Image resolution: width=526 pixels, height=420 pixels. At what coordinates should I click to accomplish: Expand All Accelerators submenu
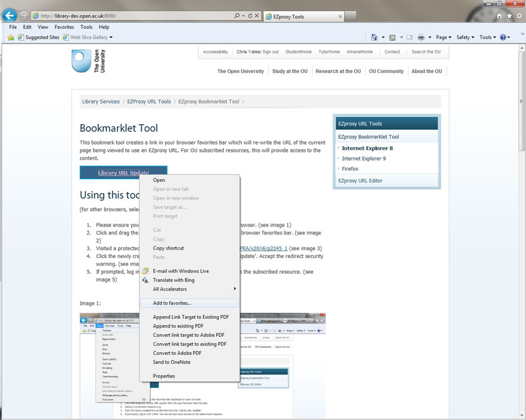click(x=189, y=289)
